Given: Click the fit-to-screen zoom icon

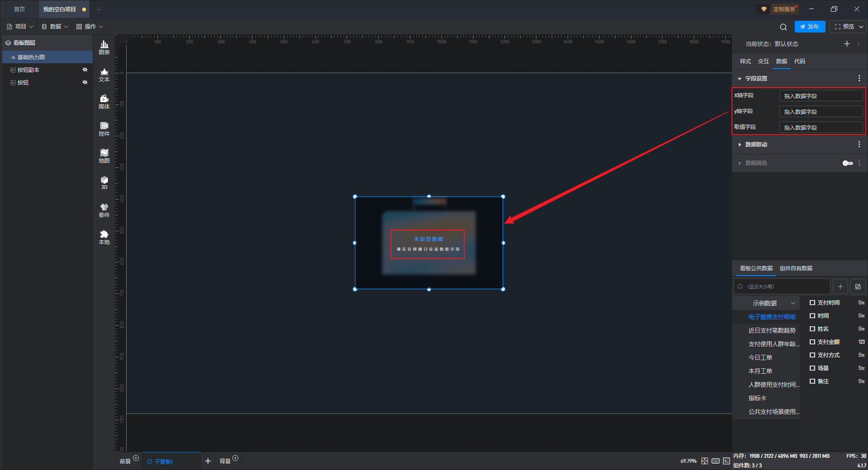Looking at the screenshot, I should (x=705, y=461).
